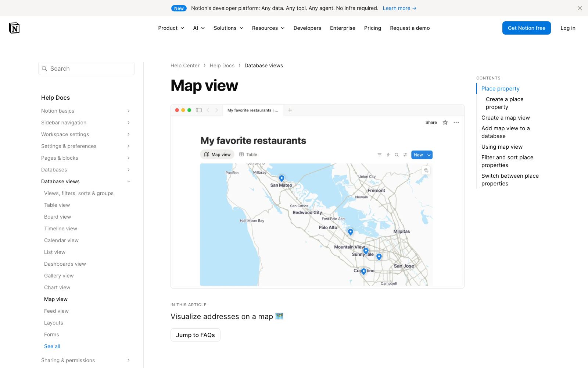Image resolution: width=588 pixels, height=368 pixels.
Task: Click the Table tab in the database
Action: tap(248, 155)
